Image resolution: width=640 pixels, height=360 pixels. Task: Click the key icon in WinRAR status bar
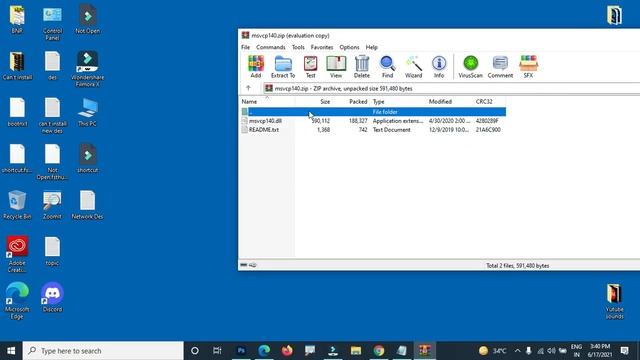(x=253, y=265)
